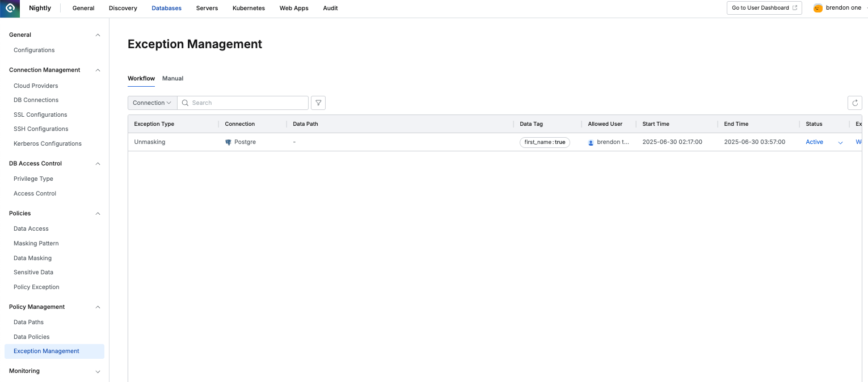
Task: Click the search magnifier icon
Action: click(185, 103)
